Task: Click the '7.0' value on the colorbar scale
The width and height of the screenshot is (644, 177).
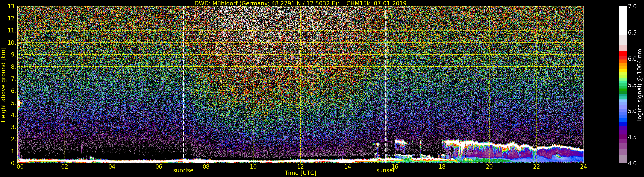Action: point(632,6)
